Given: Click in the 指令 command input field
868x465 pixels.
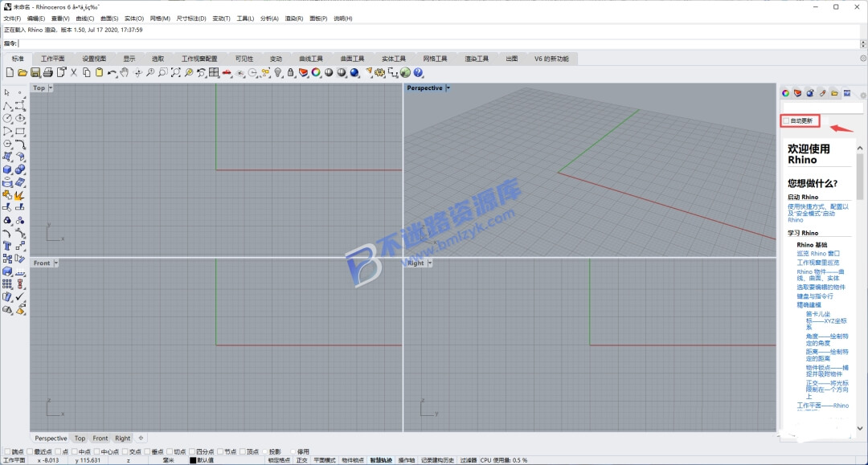Looking at the screenshot, I should [439, 43].
